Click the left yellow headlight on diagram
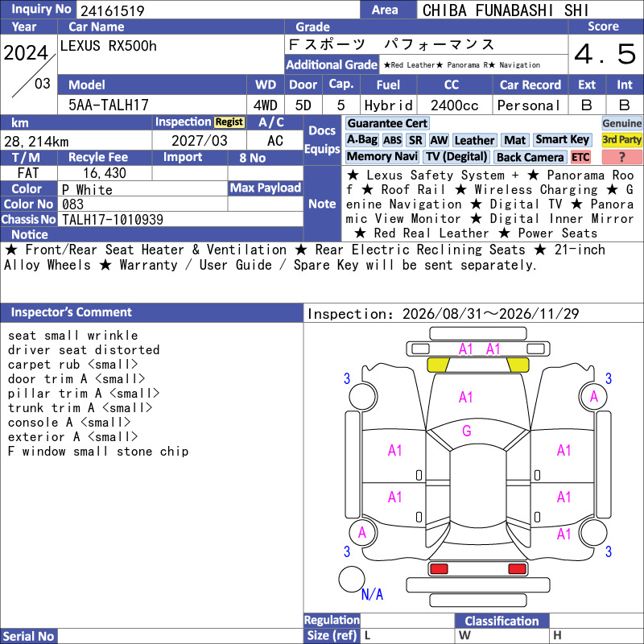The width and height of the screenshot is (644, 644). point(438,365)
